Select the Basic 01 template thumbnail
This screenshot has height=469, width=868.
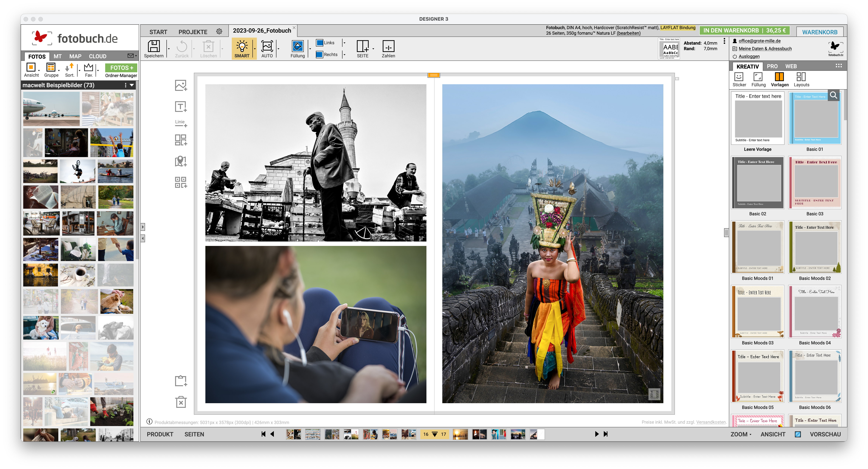click(x=814, y=118)
